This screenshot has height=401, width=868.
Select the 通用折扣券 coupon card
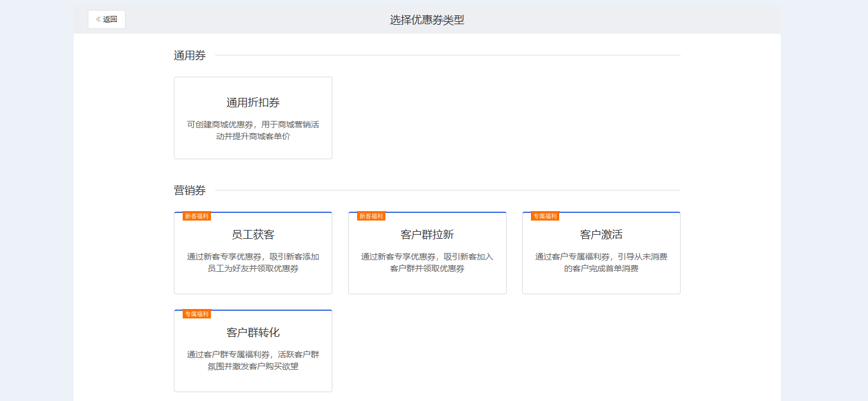(253, 118)
